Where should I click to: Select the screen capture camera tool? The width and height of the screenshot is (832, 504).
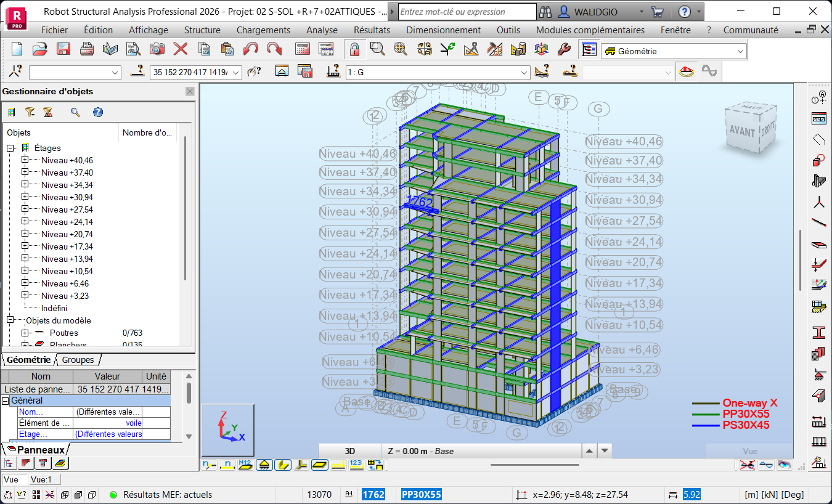click(x=156, y=49)
